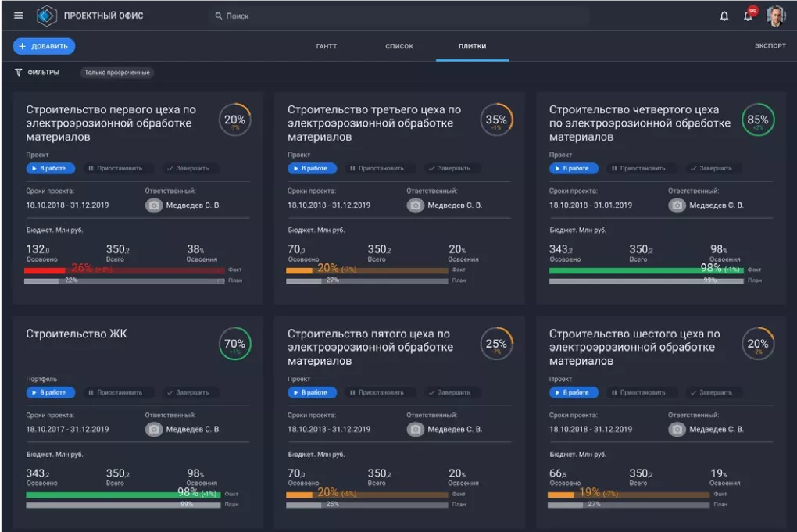Click the Проектный офис logo icon
The width and height of the screenshot is (797, 532).
tap(48, 16)
